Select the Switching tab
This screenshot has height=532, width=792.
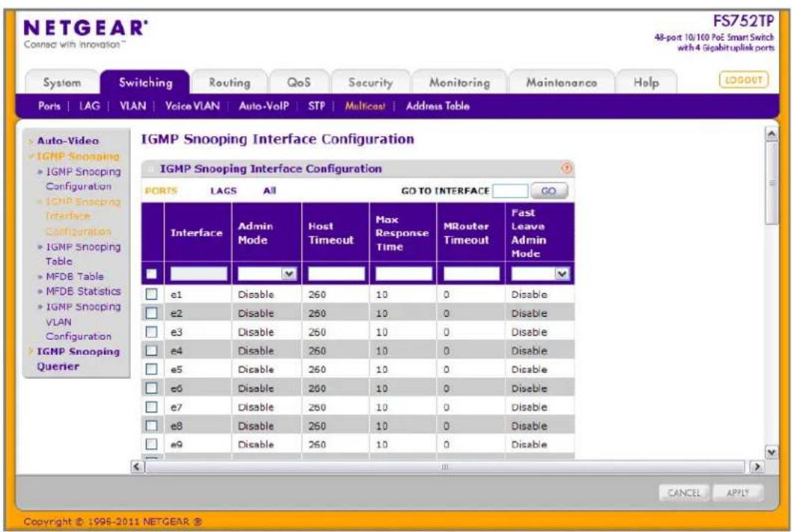146,82
